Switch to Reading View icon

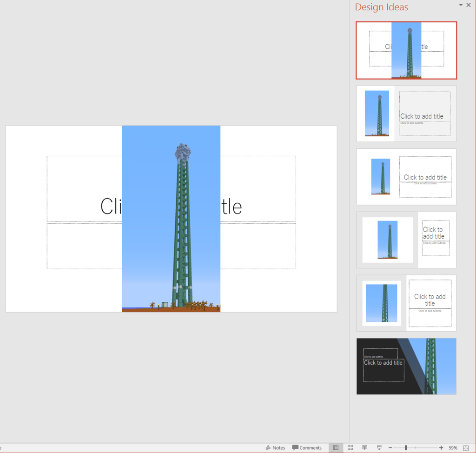tap(364, 447)
